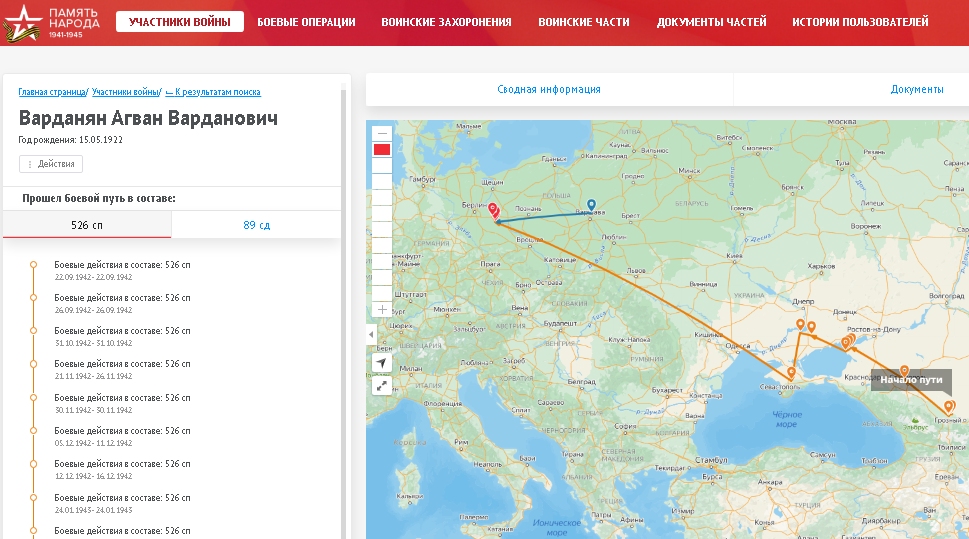
Task: Zoom out the map with minus button
Action: pos(381,133)
